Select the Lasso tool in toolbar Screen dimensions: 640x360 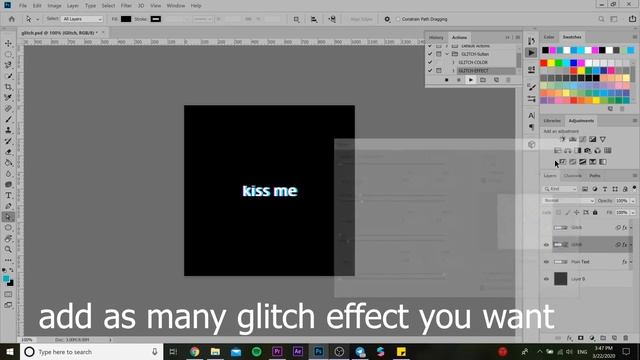point(8,65)
